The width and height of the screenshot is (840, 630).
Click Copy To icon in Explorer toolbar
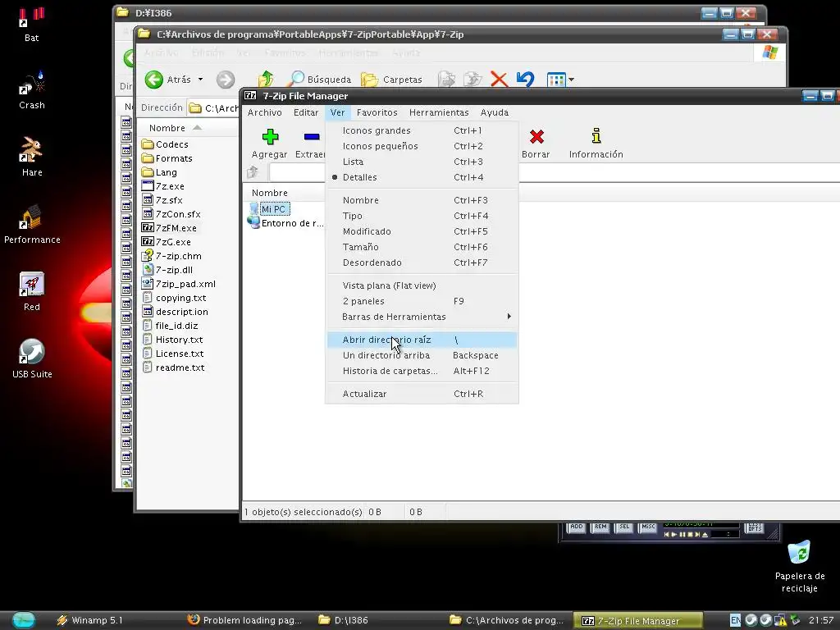(472, 80)
